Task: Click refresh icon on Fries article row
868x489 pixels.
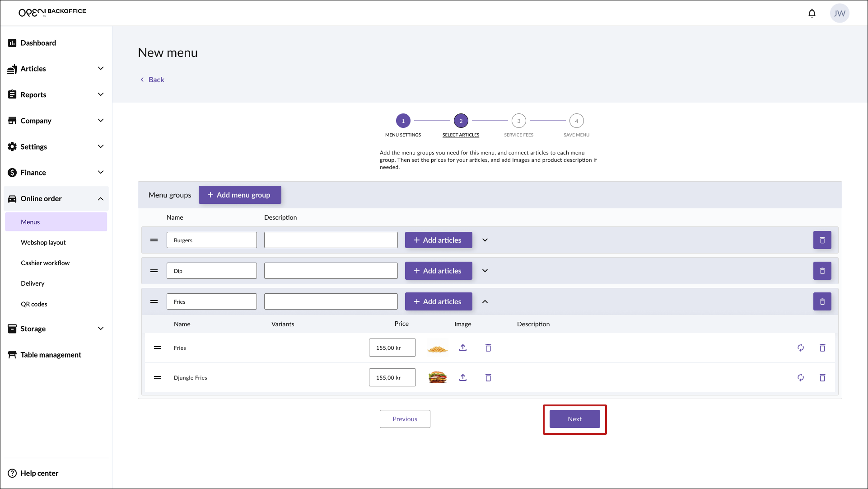Action: [x=800, y=348]
